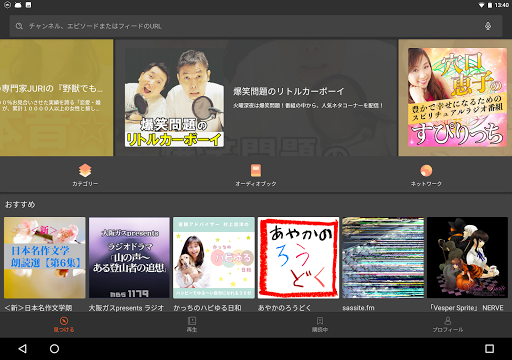Open the かっちのハピゆる日和 cover
The image size is (512, 360).
coord(214,258)
